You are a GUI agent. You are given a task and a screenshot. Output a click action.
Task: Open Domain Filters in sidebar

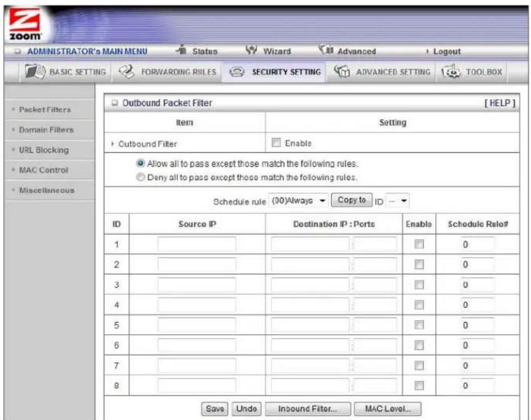(46, 129)
